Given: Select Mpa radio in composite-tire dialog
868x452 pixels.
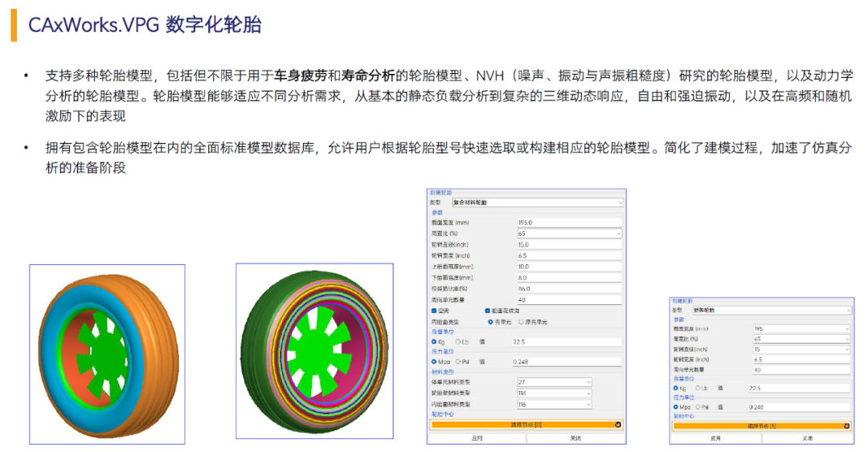Looking at the screenshot, I should tap(434, 362).
